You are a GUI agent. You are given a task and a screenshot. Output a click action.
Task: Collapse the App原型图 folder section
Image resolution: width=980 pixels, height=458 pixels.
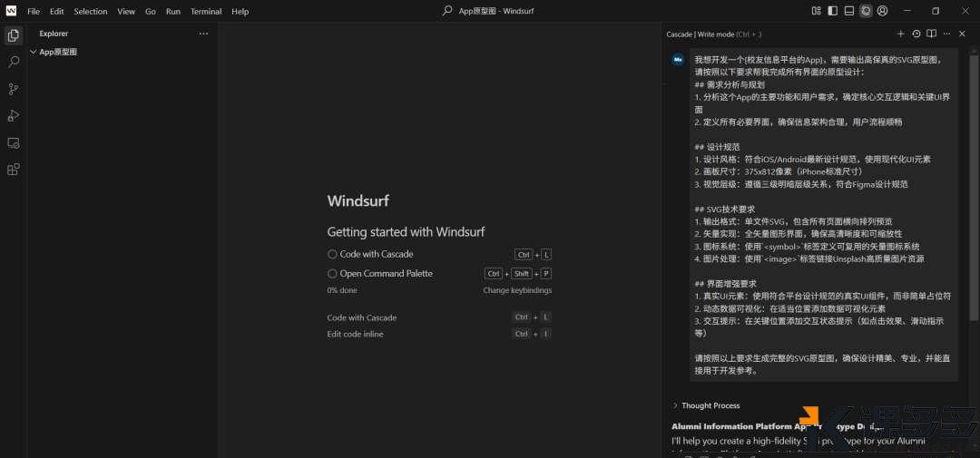click(x=34, y=53)
